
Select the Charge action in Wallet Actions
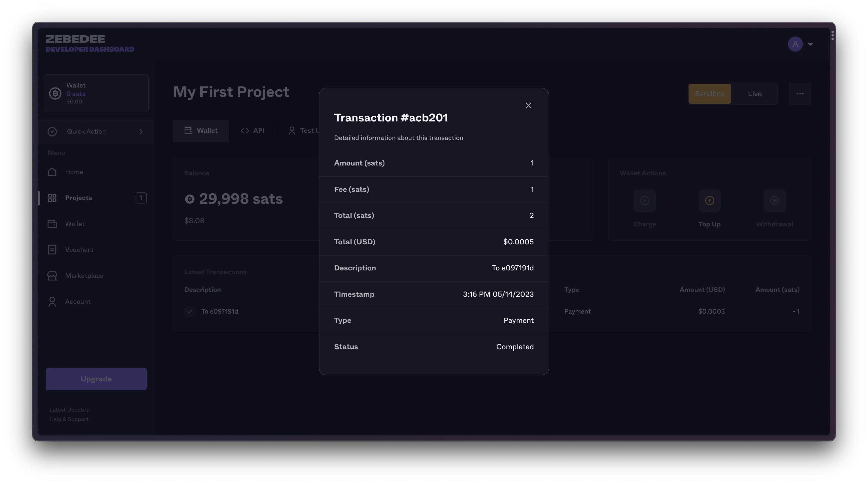click(x=644, y=200)
